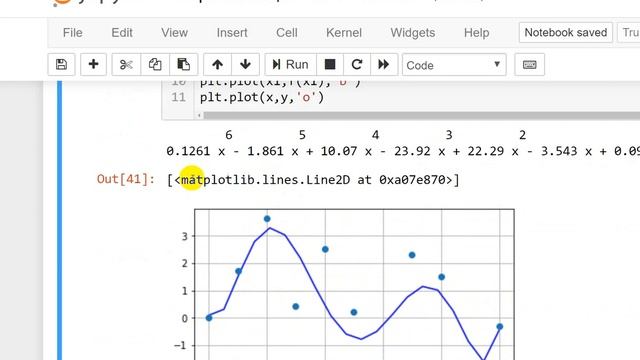Save the notebook with the floppy disk icon
The image size is (640, 360).
[61, 64]
